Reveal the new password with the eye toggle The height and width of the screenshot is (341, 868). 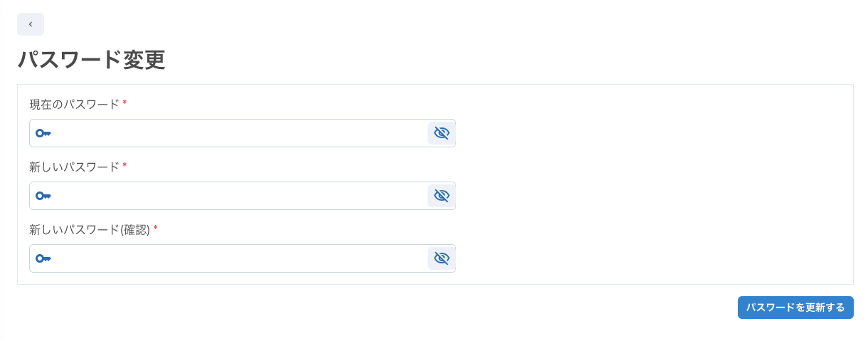441,196
